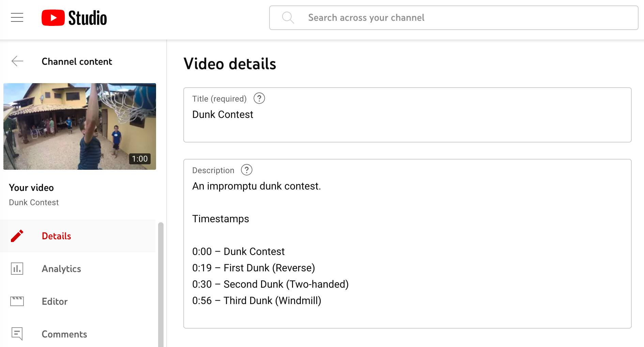644x347 pixels.
Task: Click the description text at Timestamps line
Action: tap(220, 219)
